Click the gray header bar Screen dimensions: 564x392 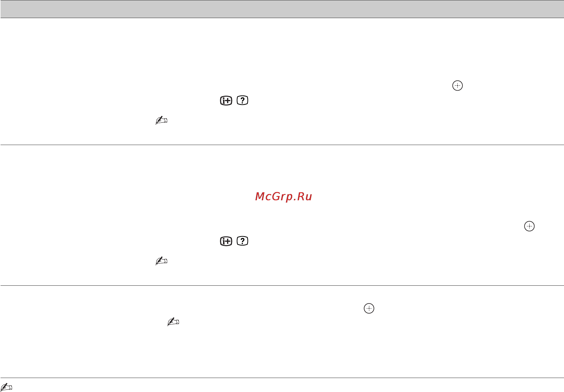click(x=282, y=9)
